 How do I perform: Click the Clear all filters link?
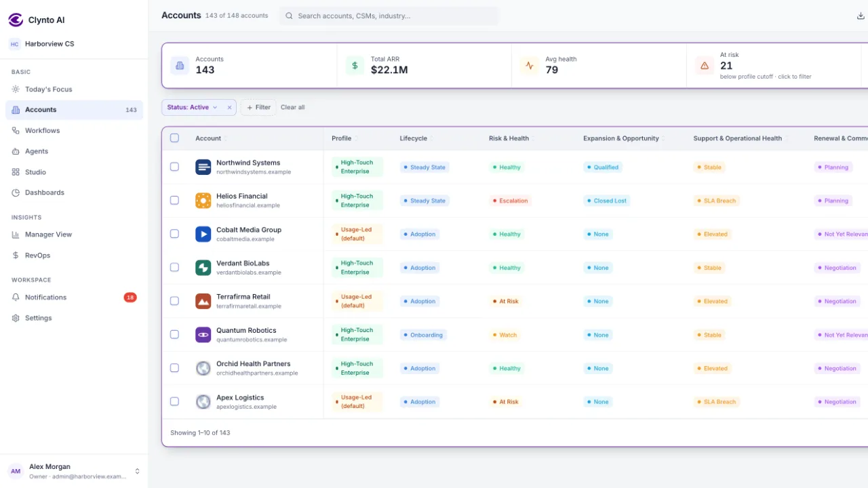293,107
